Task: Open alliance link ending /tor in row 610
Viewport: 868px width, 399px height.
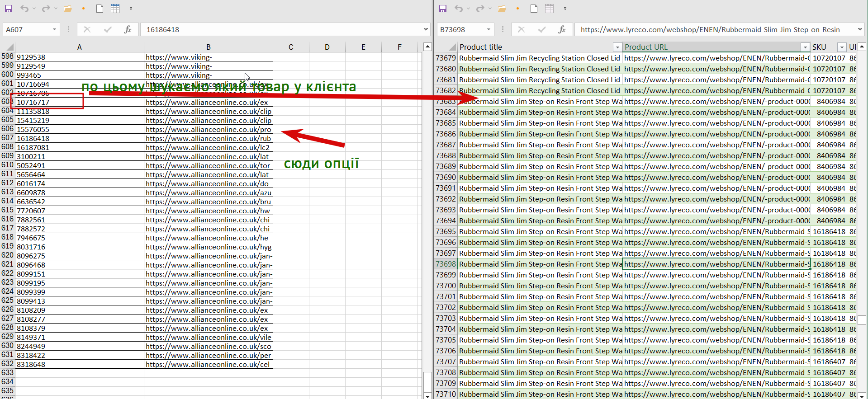Action: (x=209, y=165)
